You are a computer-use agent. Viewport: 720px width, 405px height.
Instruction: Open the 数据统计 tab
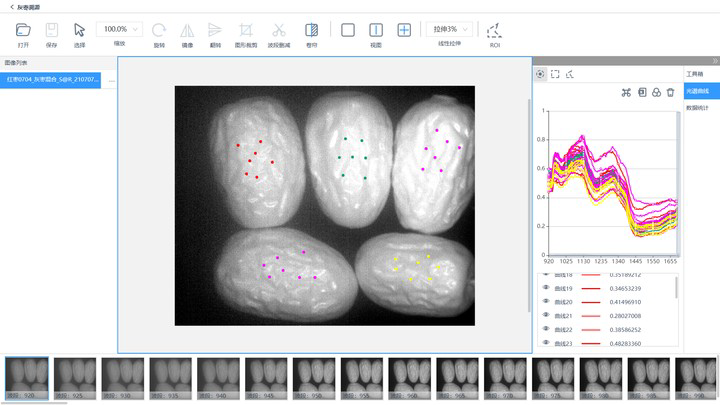tap(697, 107)
